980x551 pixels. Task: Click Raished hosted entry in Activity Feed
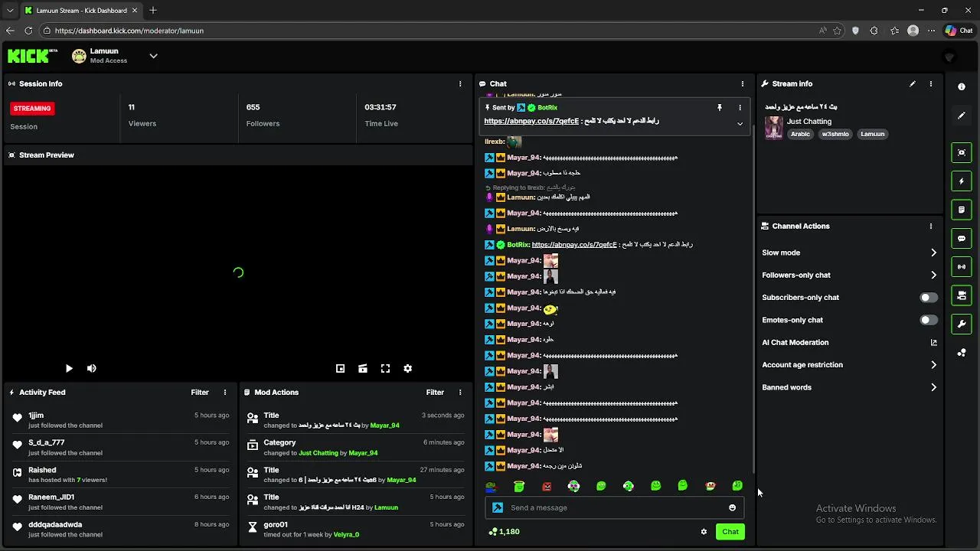pos(120,474)
